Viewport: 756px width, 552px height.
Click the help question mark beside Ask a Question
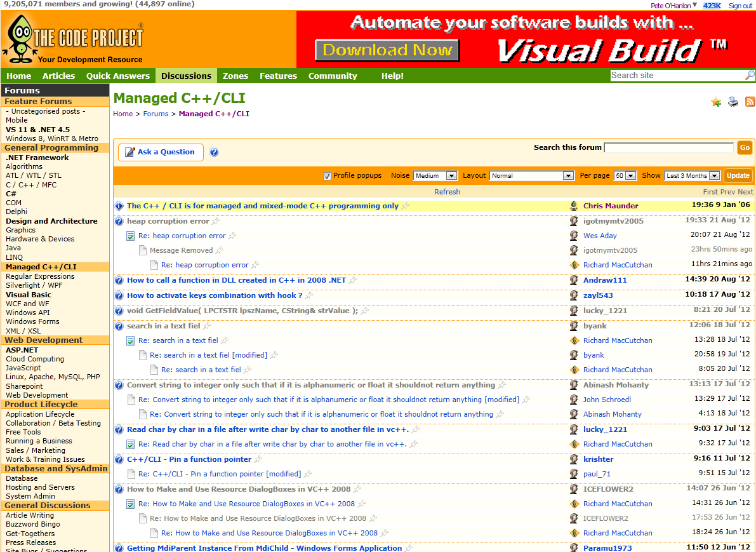point(214,152)
